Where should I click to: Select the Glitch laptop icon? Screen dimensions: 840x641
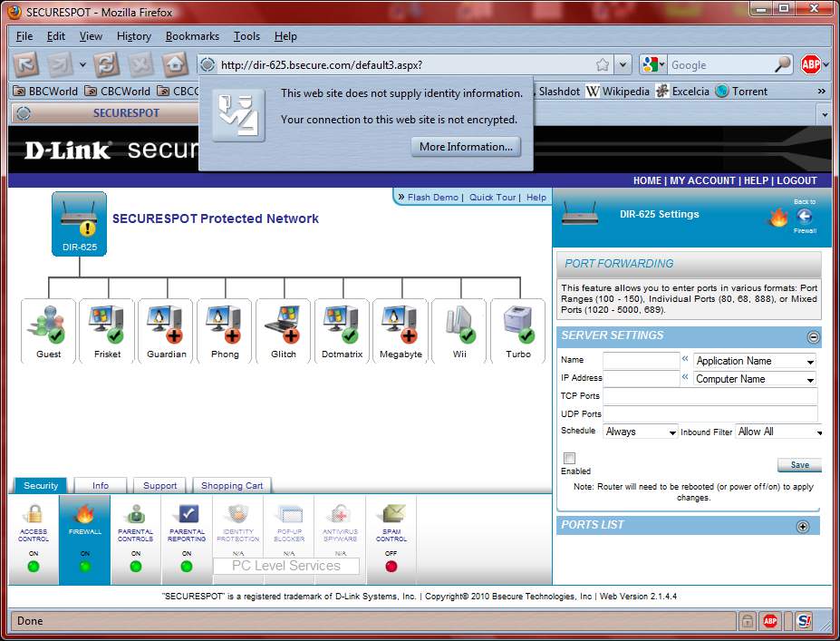point(284,331)
